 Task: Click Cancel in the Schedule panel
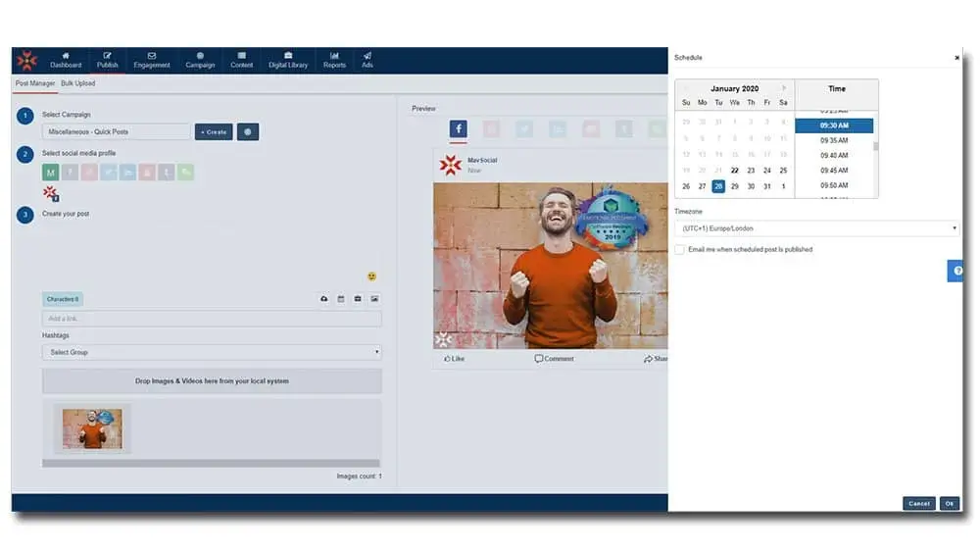click(x=919, y=503)
